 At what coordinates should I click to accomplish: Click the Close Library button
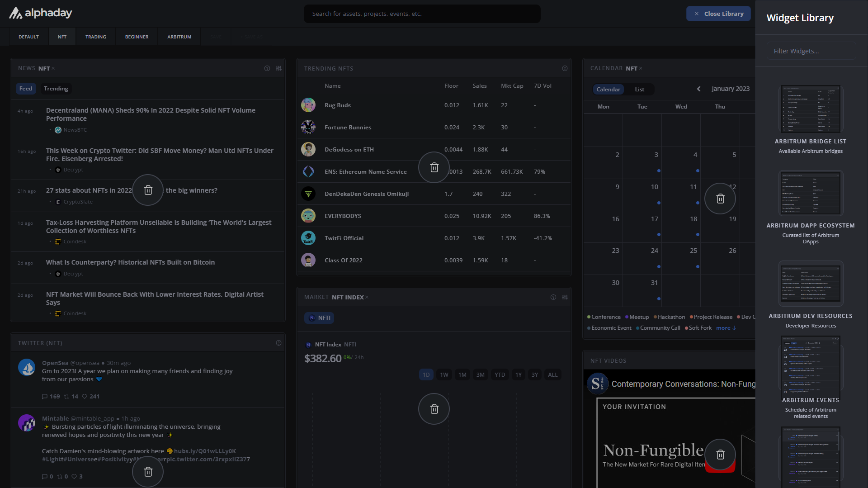(718, 14)
